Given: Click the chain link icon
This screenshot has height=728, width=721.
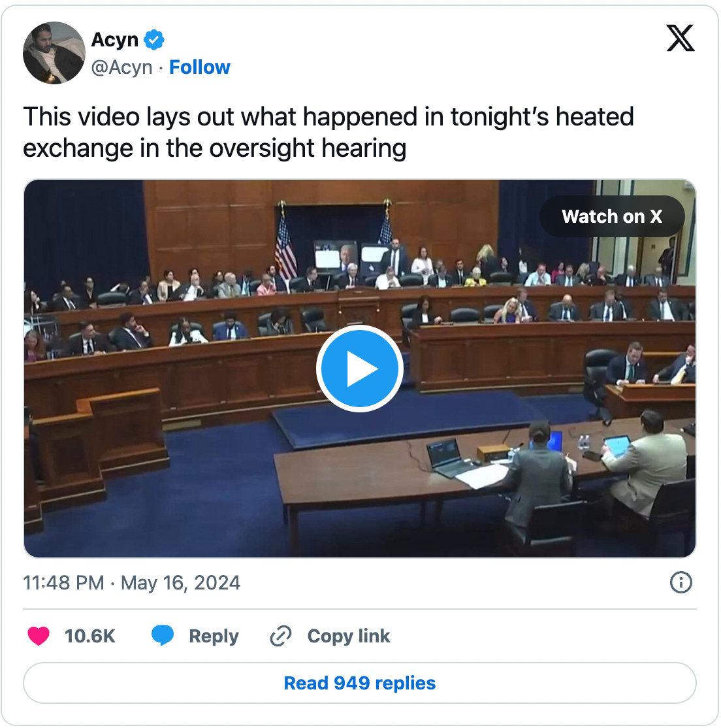Looking at the screenshot, I should pos(281,636).
